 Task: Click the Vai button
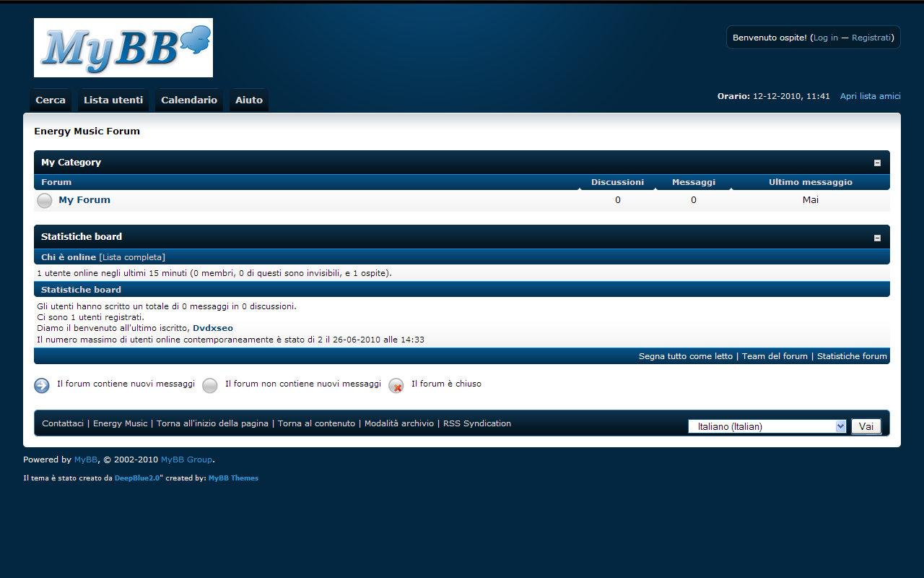(866, 426)
